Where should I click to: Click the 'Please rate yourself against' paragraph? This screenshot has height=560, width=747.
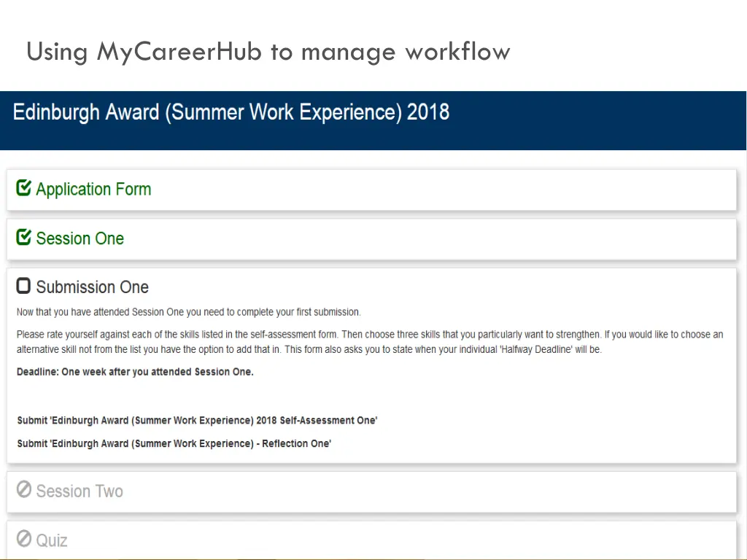(x=370, y=342)
